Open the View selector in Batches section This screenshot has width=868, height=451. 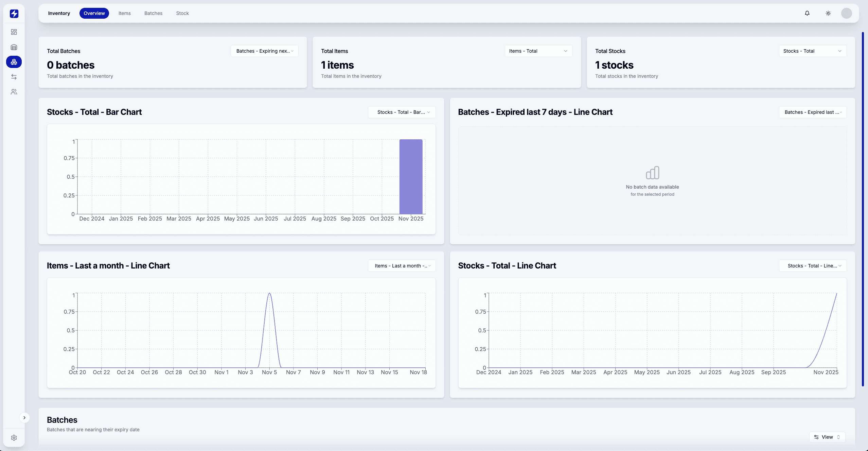coord(827,437)
